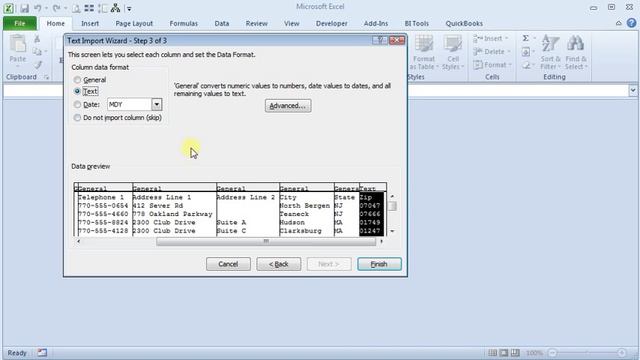Select the Date column data format
The height and width of the screenshot is (360, 640).
[77, 104]
